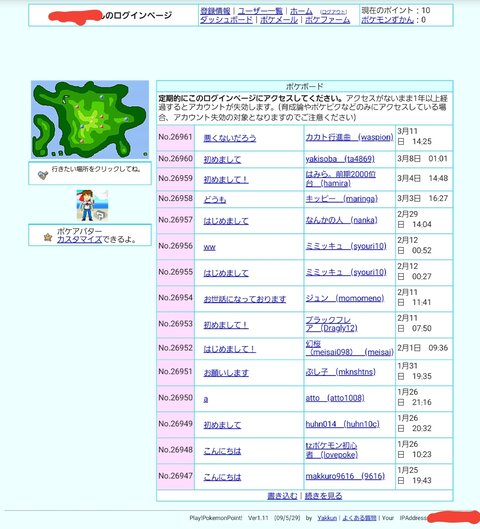Open user link yakisoba (ta4869)
This screenshot has height=529, width=480.
(340, 159)
